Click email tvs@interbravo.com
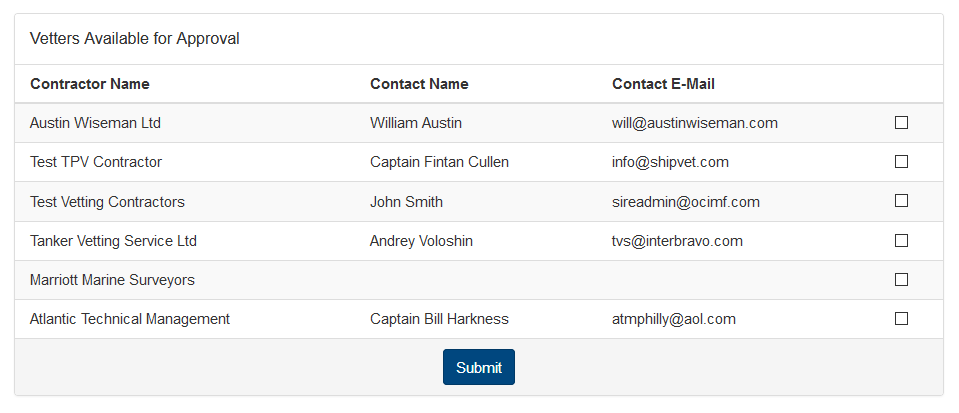This screenshot has width=959, height=413. coord(677,241)
